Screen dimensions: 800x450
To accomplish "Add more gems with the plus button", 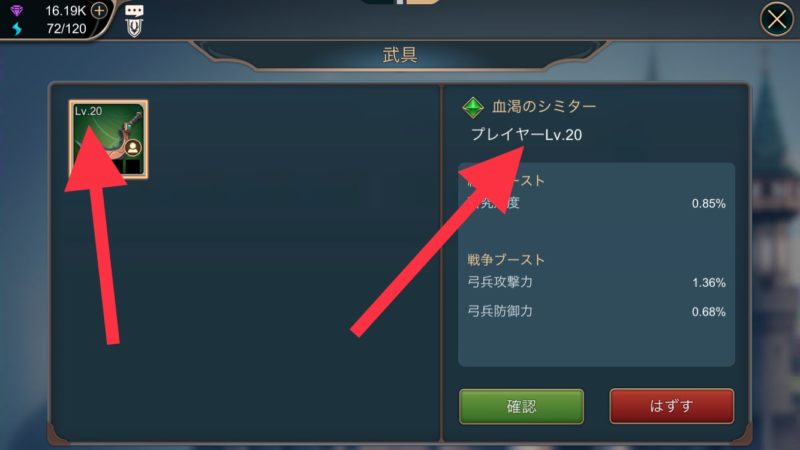I will [99, 11].
